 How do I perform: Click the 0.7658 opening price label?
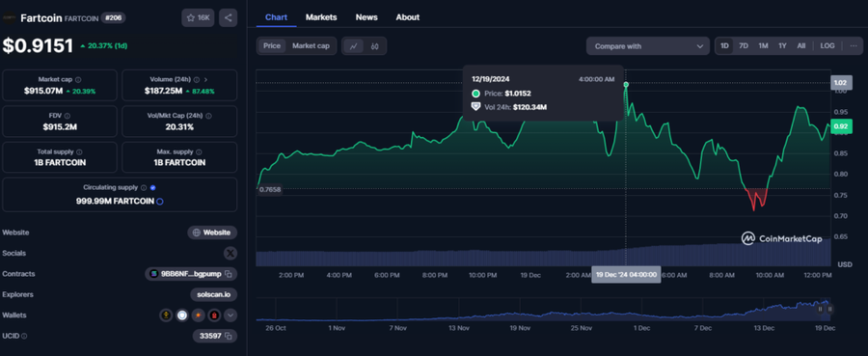pos(270,189)
